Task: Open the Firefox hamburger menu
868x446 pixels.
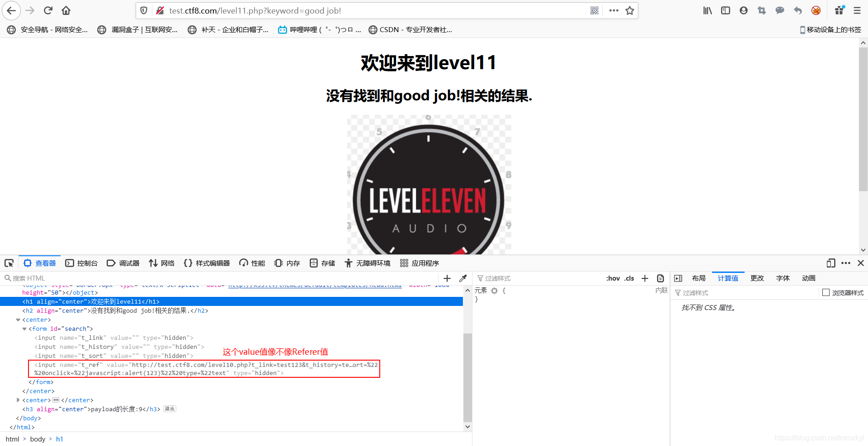Action: 857,10
